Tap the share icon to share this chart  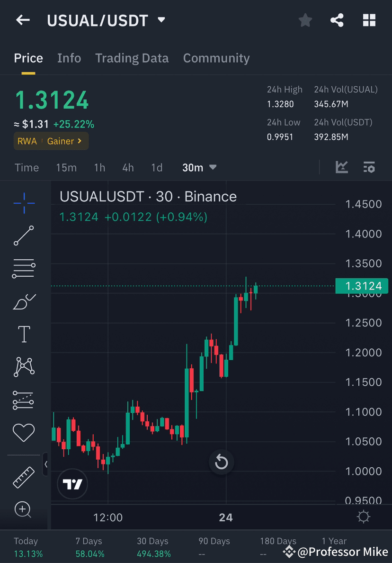[337, 20]
